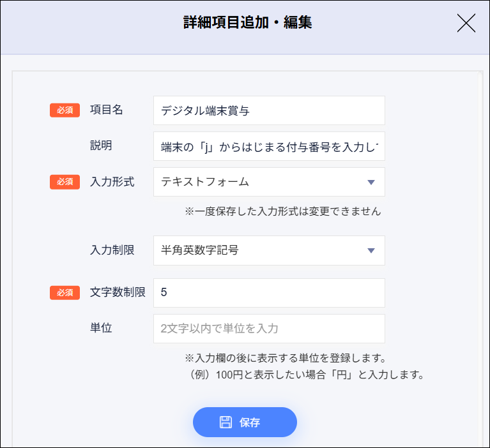Click the 必須 badge beside 文字数制限
This screenshot has height=448, width=490.
65,293
